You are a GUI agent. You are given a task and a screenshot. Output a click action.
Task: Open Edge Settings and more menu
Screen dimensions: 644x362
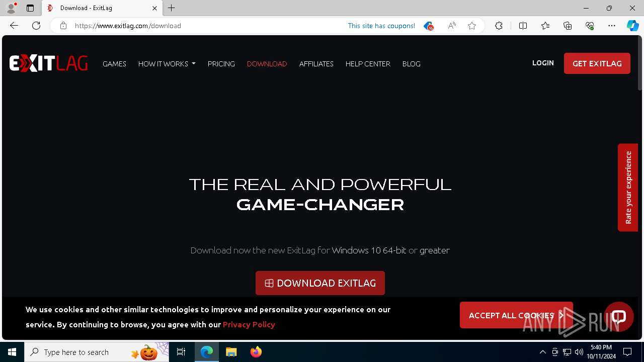click(612, 26)
